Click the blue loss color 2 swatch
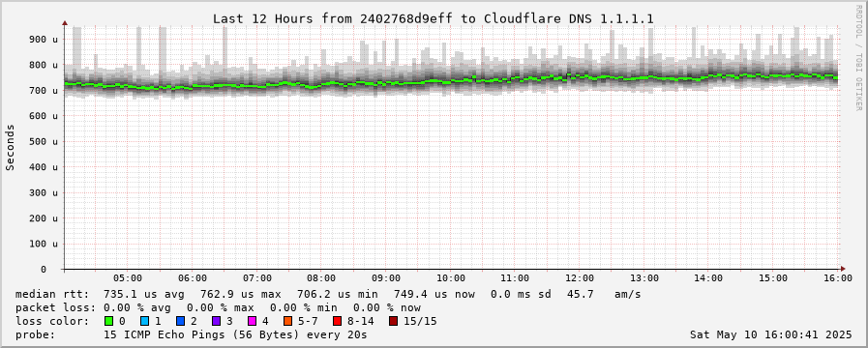Viewport: 868px width, 348px height. (180, 321)
